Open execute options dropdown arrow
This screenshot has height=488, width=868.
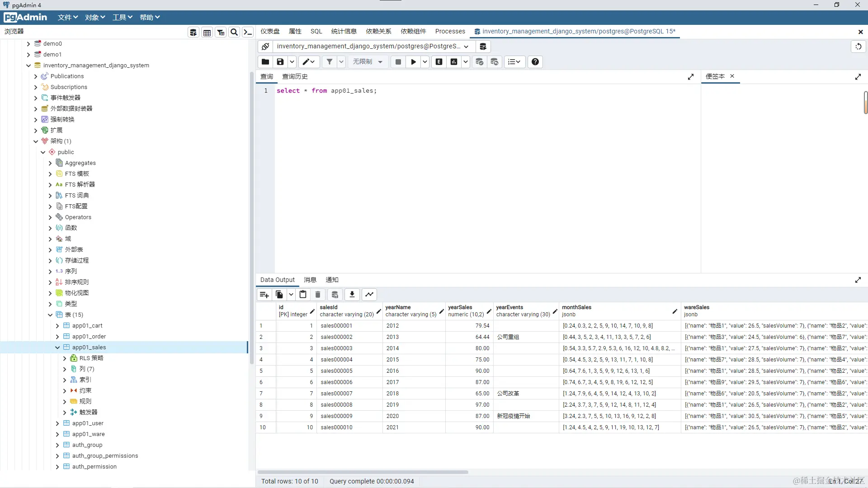[x=425, y=62]
